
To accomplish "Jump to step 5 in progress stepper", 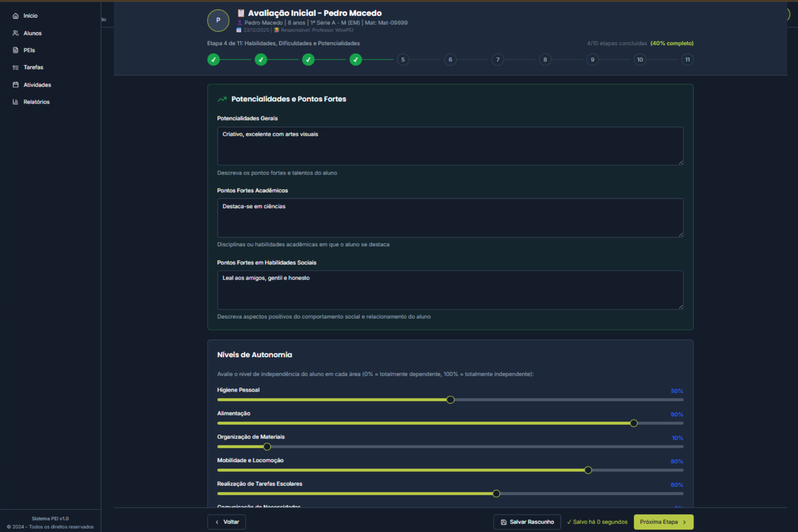I will pos(403,60).
